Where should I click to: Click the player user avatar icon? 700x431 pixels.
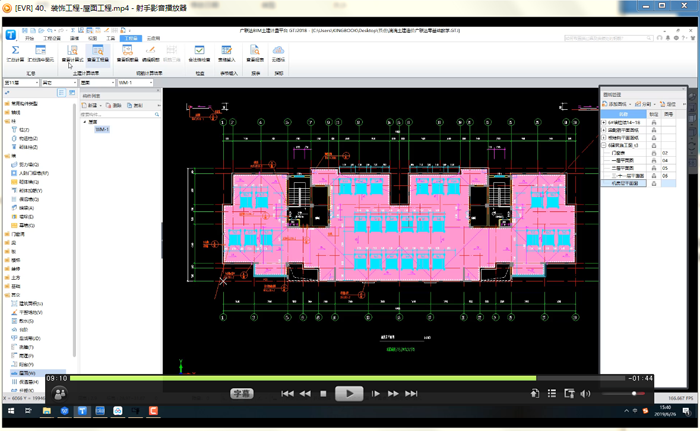pyautogui.click(x=59, y=393)
